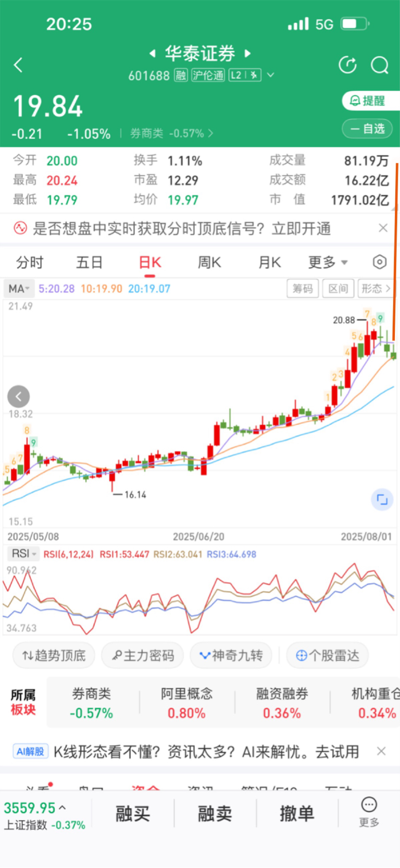The image size is (400, 868).
Task: Toggle the 主力密码 indicator
Action: [x=143, y=655]
